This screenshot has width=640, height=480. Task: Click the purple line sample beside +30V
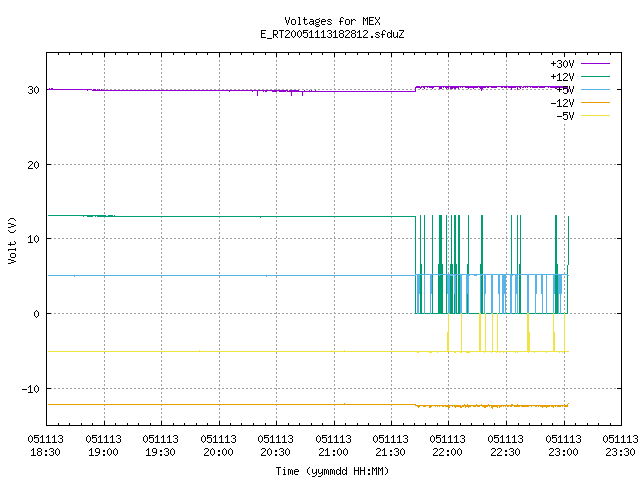(595, 64)
